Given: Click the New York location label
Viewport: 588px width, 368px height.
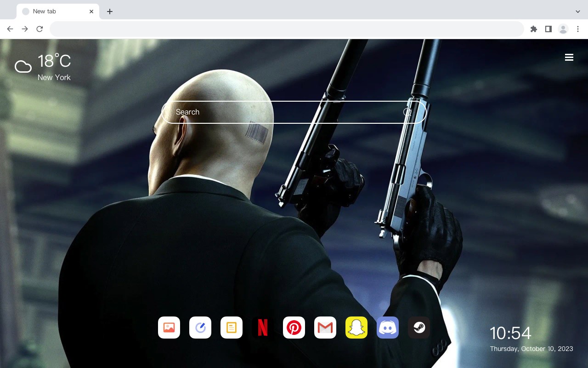Looking at the screenshot, I should (x=54, y=77).
